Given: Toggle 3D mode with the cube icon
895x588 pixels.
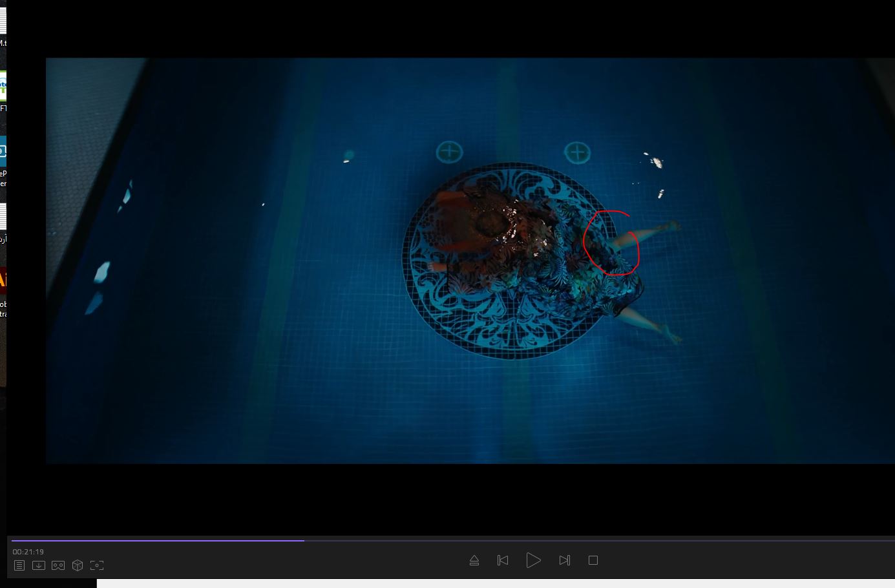Looking at the screenshot, I should 78,565.
